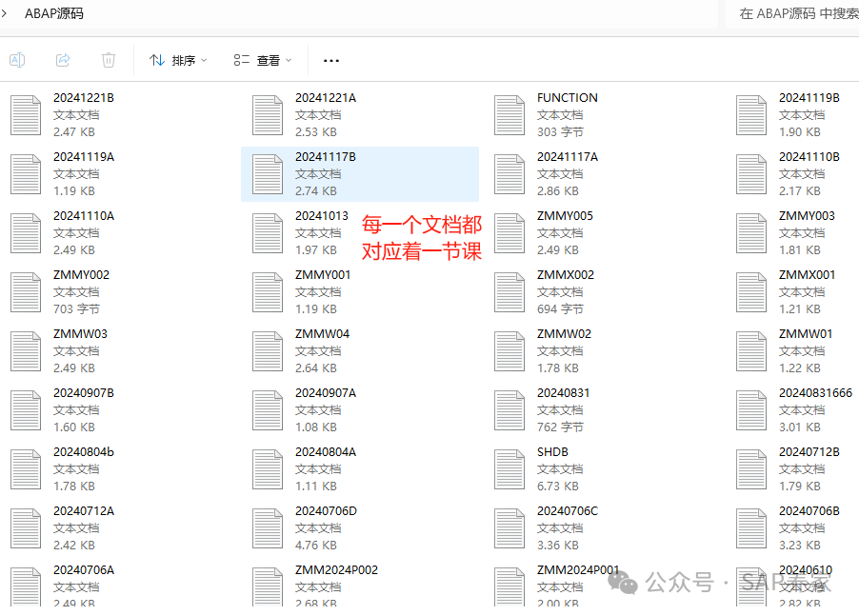Select the ZMMW03 file icon
This screenshot has width=859, height=616.
pyautogui.click(x=26, y=351)
